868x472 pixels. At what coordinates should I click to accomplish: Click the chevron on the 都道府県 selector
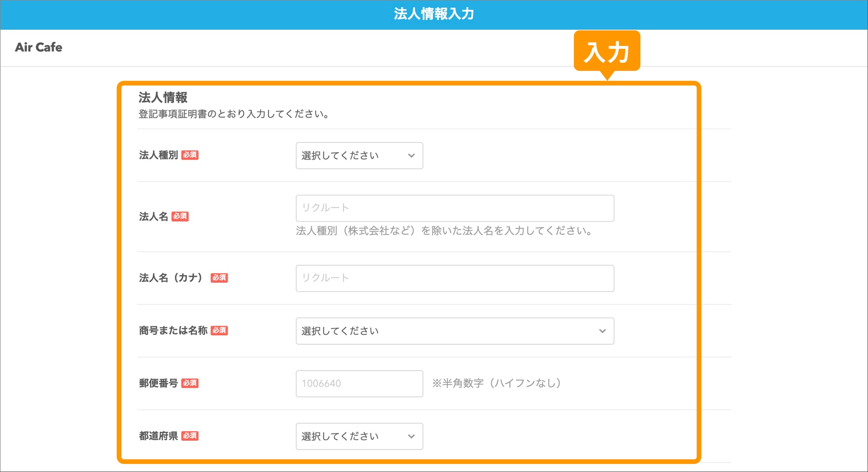(411, 436)
